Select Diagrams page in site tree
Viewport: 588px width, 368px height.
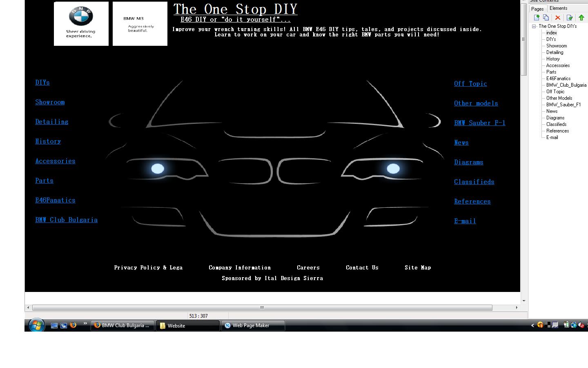(555, 118)
